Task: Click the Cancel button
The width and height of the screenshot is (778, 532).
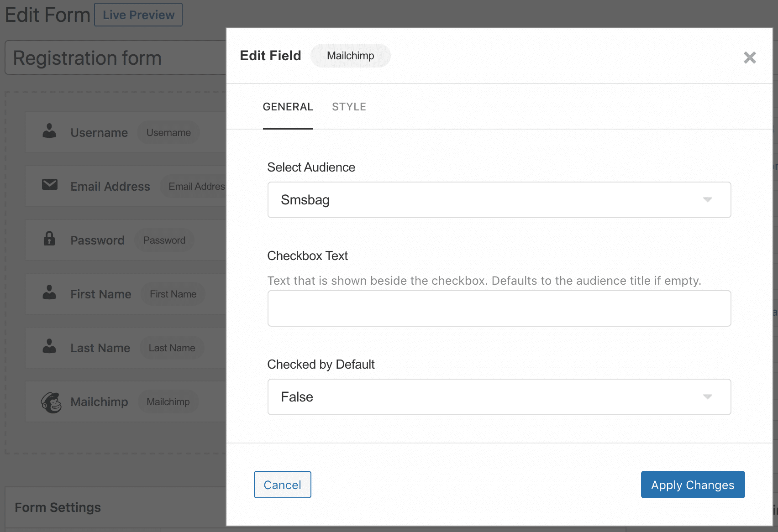Action: 282,485
